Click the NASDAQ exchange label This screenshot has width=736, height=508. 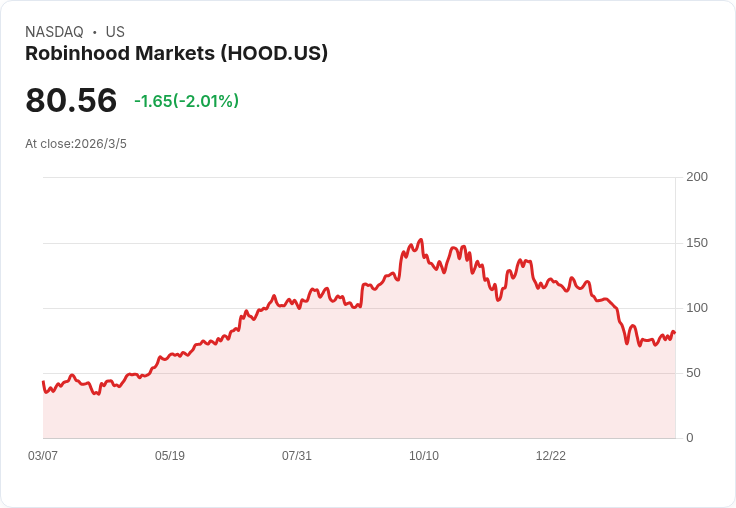54,32
